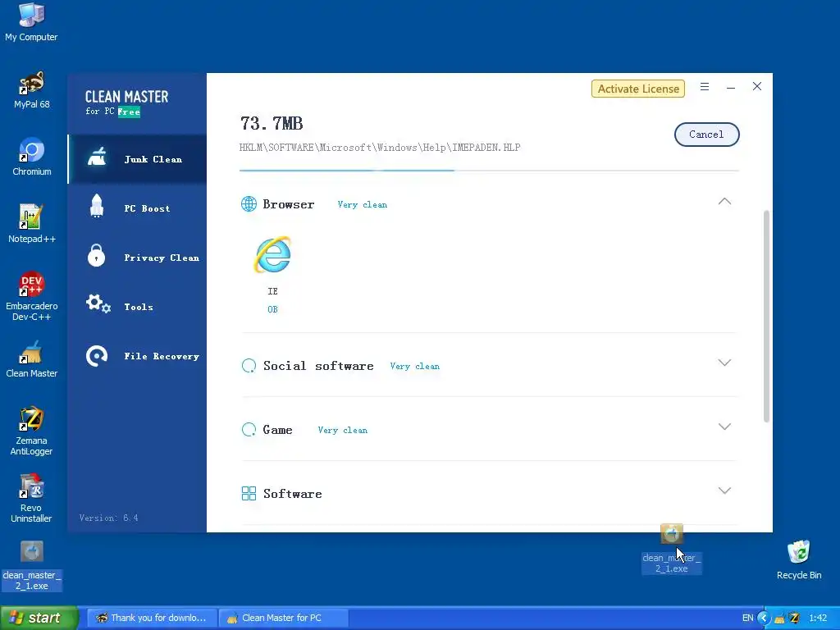
Task: Click the scan progress bar
Action: click(489, 171)
